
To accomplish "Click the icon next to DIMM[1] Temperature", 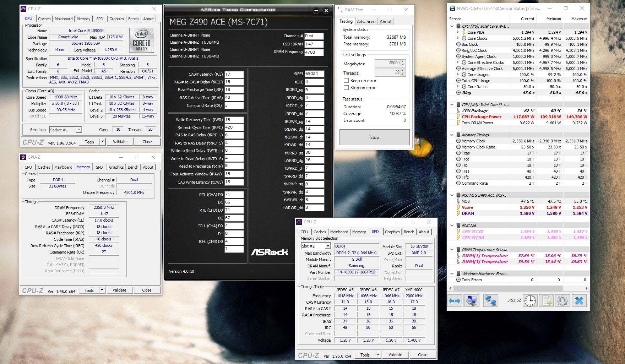I will pyautogui.click(x=458, y=256).
